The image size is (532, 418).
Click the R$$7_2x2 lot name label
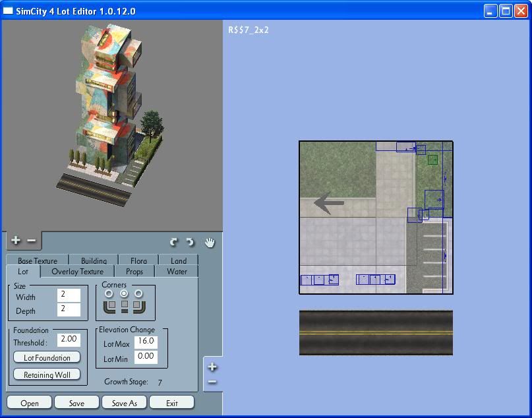tap(249, 30)
